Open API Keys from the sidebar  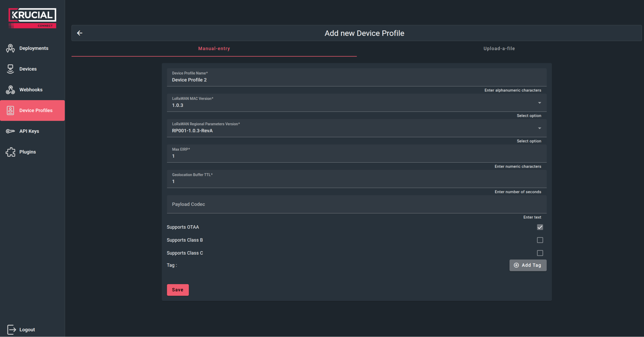tap(29, 131)
